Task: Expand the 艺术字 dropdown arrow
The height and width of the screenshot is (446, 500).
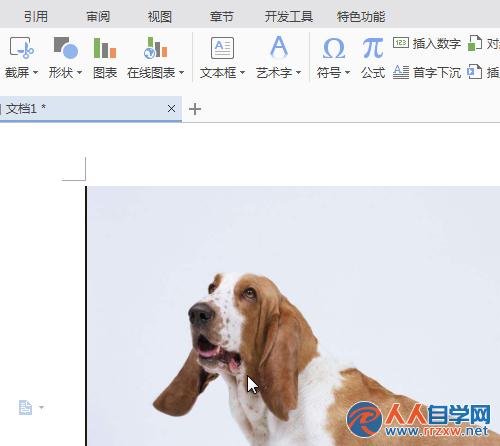Action: pyautogui.click(x=298, y=72)
